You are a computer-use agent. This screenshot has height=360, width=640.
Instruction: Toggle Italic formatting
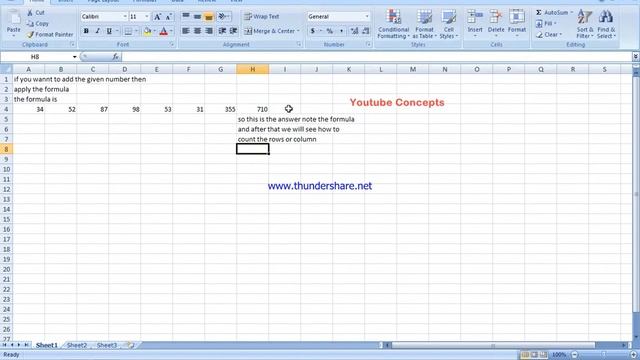[98, 31]
